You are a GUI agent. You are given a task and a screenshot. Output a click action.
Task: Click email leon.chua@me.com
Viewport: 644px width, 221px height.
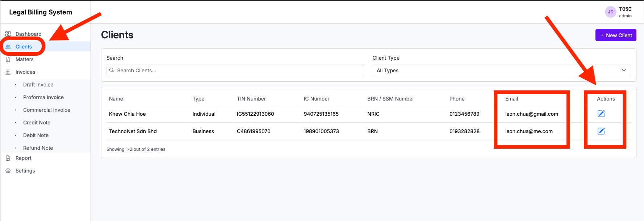(529, 131)
